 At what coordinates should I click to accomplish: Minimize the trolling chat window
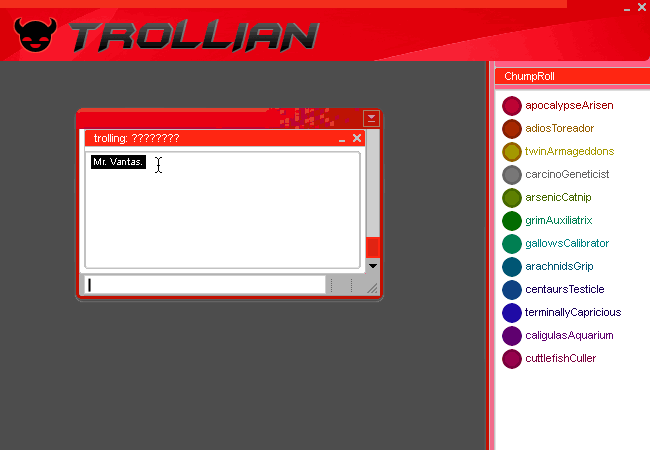(342, 139)
